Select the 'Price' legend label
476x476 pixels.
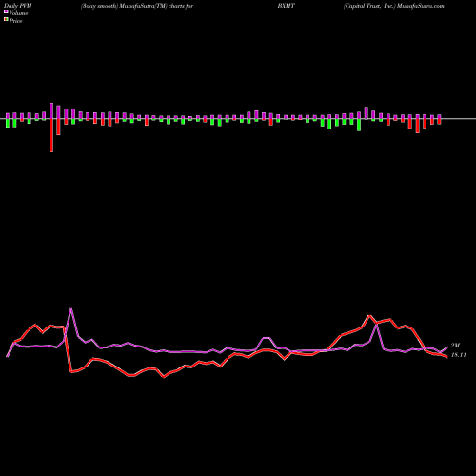(x=15, y=21)
